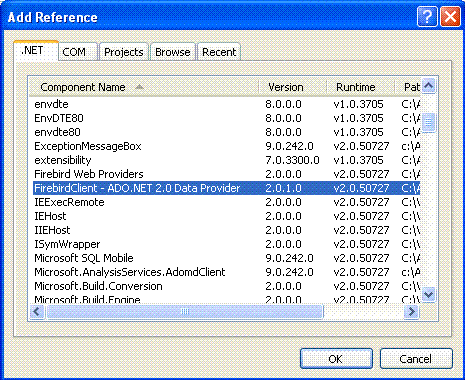
Task: Click the Path column header
Action: pos(408,87)
